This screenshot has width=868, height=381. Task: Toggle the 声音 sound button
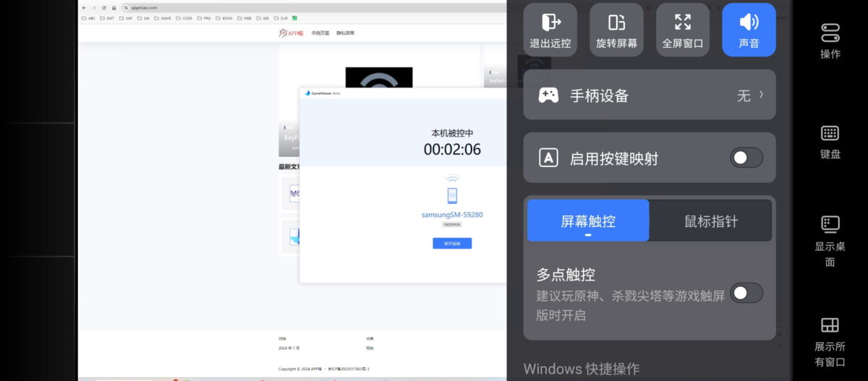click(749, 30)
